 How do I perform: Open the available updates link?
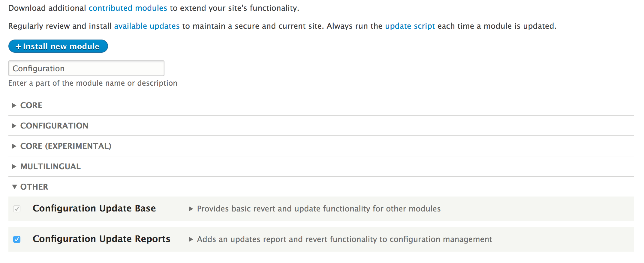[x=147, y=26]
